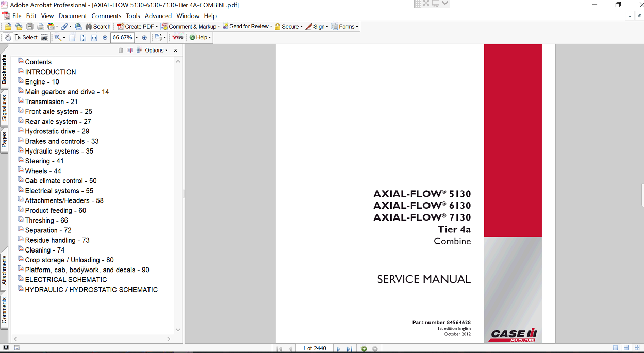Open the Hydraulic systems - 35 bookmark
Viewport: 644px width, 353px height.
click(59, 151)
